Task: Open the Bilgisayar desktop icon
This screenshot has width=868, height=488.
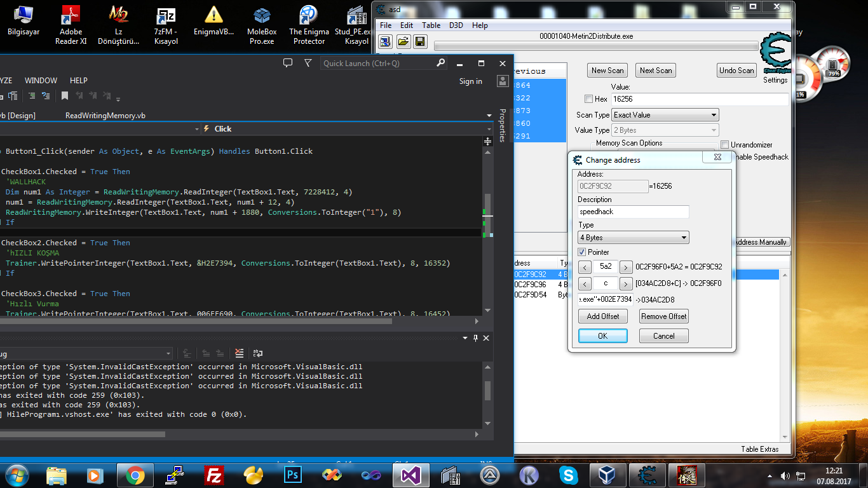Action: pyautogui.click(x=23, y=21)
